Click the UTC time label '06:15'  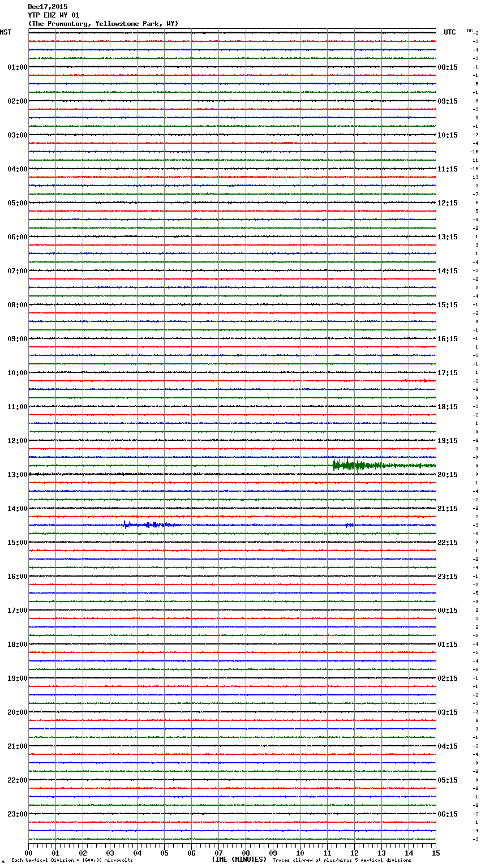[448, 814]
